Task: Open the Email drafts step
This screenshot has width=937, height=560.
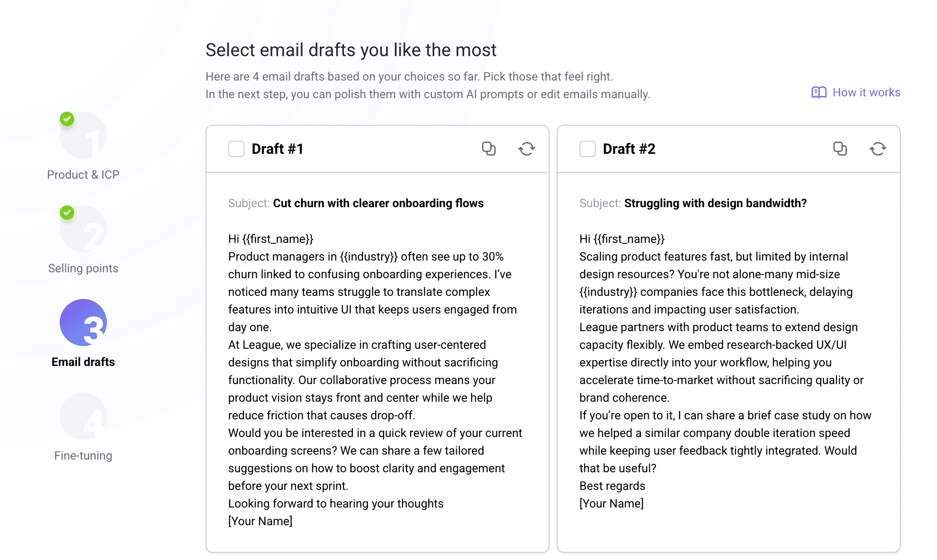Action: (x=83, y=362)
